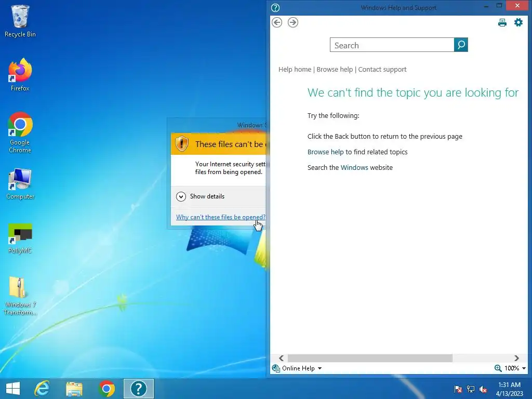
Task: Click the Help and Support title icon
Action: 275,7
